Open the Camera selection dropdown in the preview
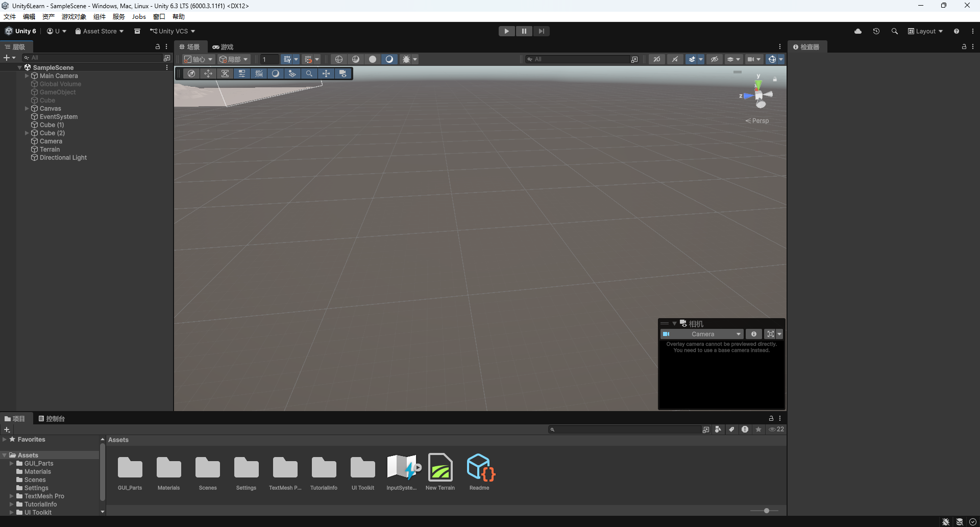 702,334
